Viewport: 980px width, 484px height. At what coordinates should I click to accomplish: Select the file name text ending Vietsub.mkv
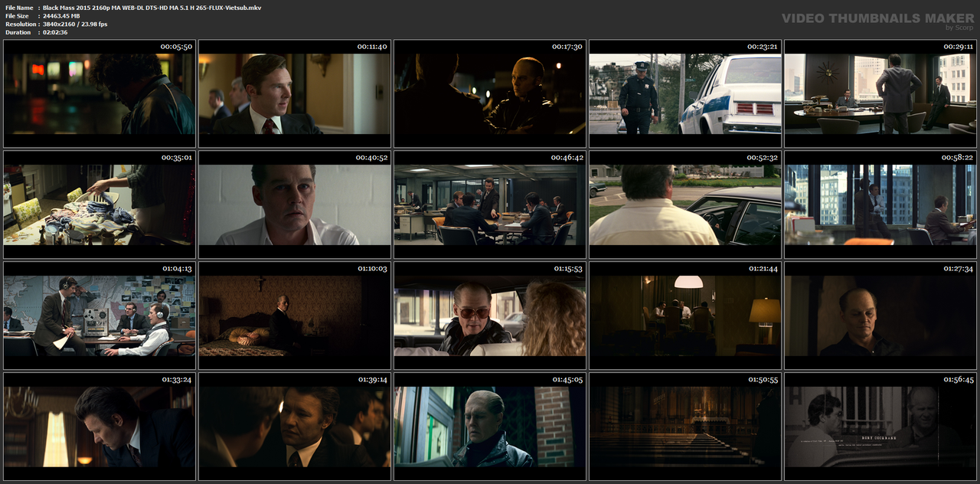tap(152, 7)
